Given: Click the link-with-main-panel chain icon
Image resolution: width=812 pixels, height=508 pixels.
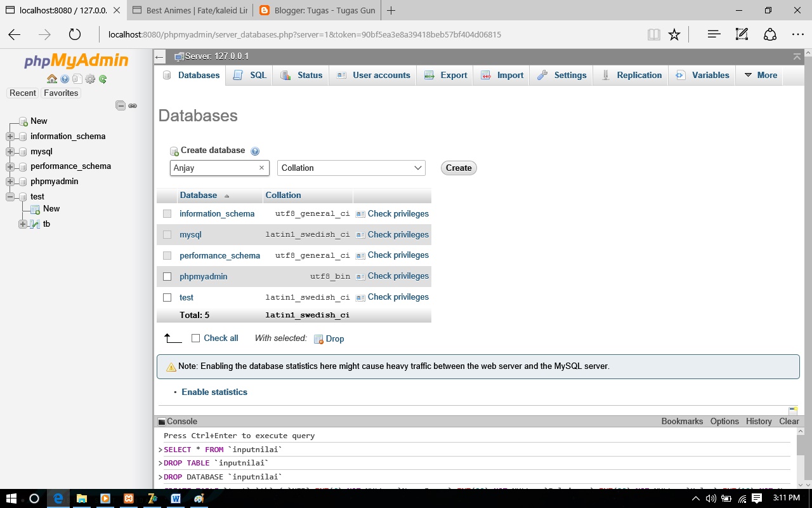Looking at the screenshot, I should pos(133,106).
